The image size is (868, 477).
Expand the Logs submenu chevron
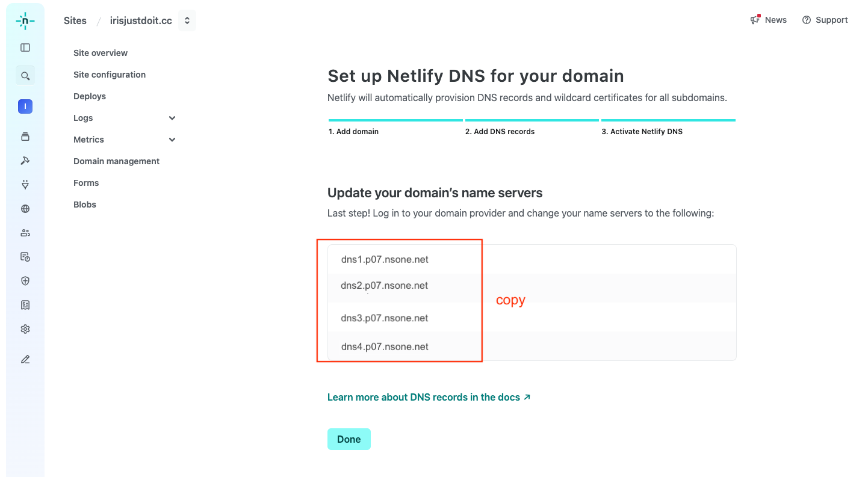[x=172, y=118]
